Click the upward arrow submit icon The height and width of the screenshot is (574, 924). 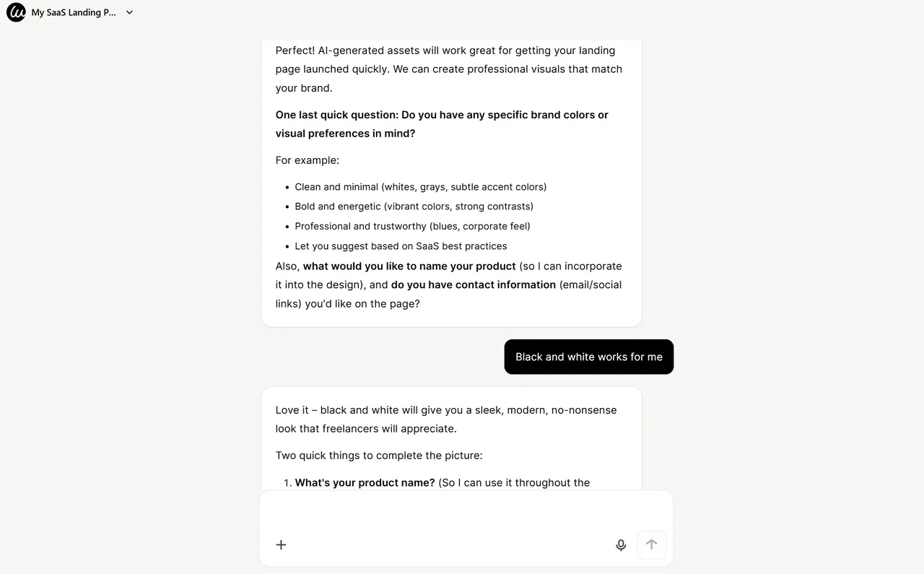pos(651,544)
